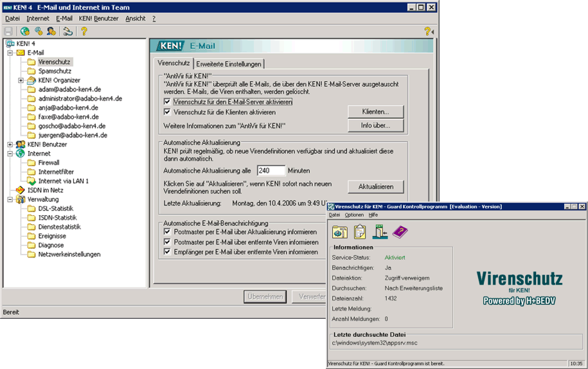
Task: Click the Firewall folder icon
Action: pos(31,163)
